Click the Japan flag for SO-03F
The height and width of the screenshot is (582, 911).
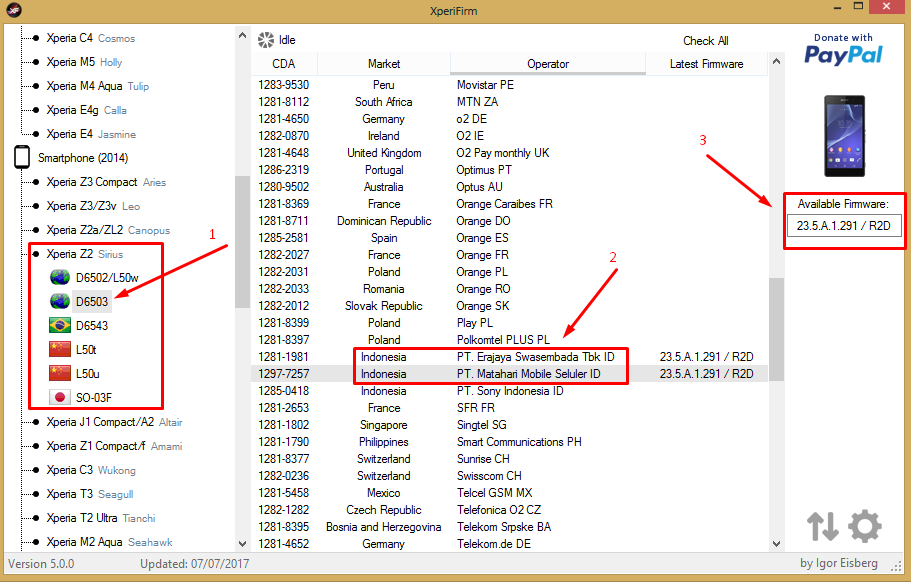point(60,398)
